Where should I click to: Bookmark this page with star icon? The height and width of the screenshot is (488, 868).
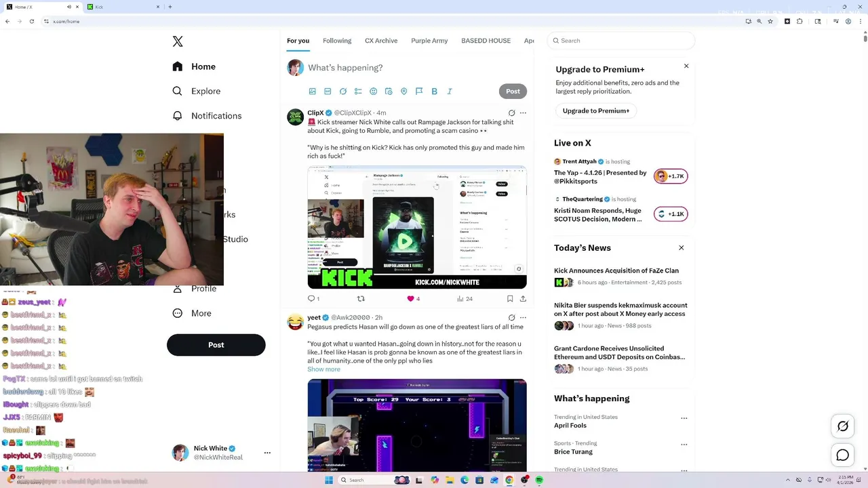click(771, 21)
